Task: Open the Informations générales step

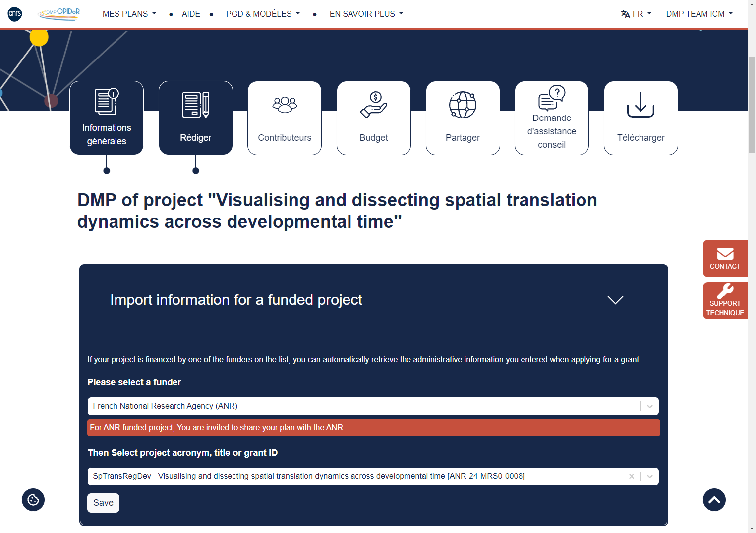Action: pos(107,118)
